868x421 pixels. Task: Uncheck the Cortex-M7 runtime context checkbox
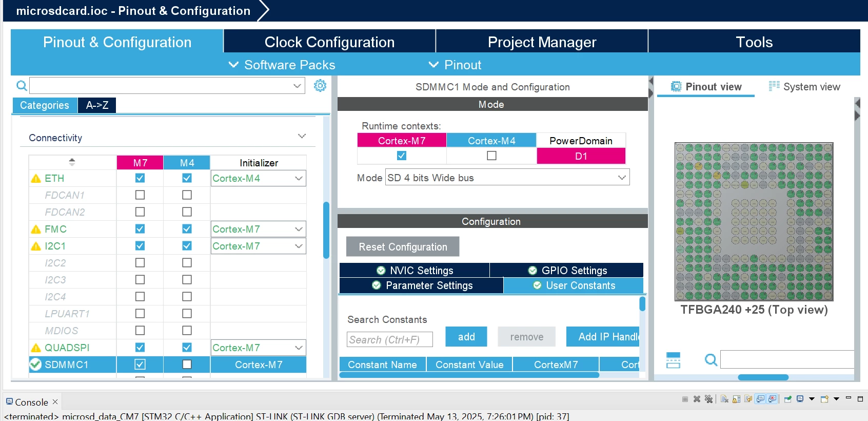(402, 156)
